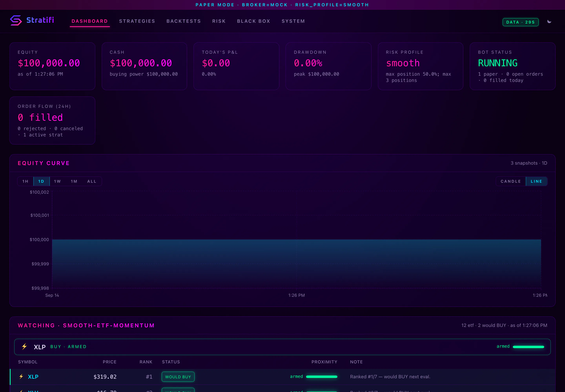Click the Bot Status RUNNING value

click(498, 63)
